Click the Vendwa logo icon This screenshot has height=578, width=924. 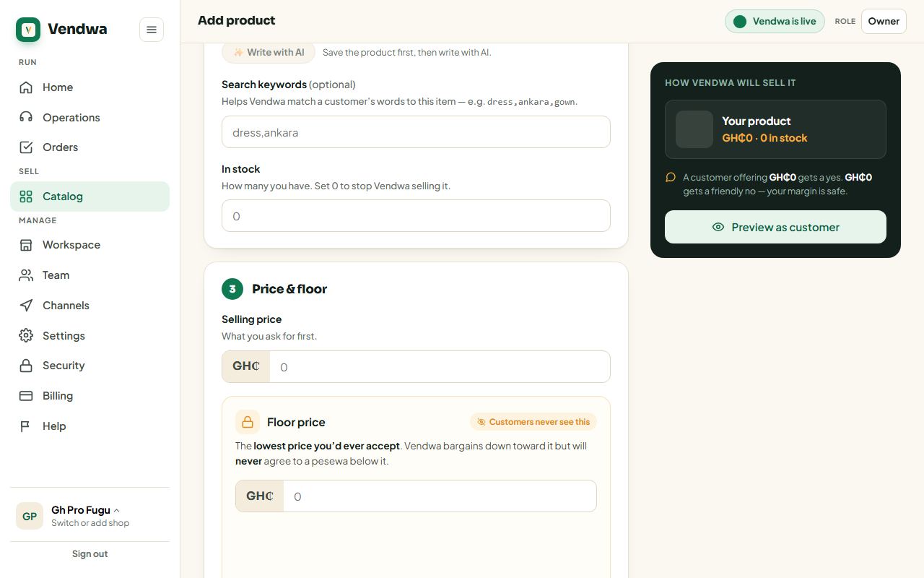pyautogui.click(x=28, y=30)
